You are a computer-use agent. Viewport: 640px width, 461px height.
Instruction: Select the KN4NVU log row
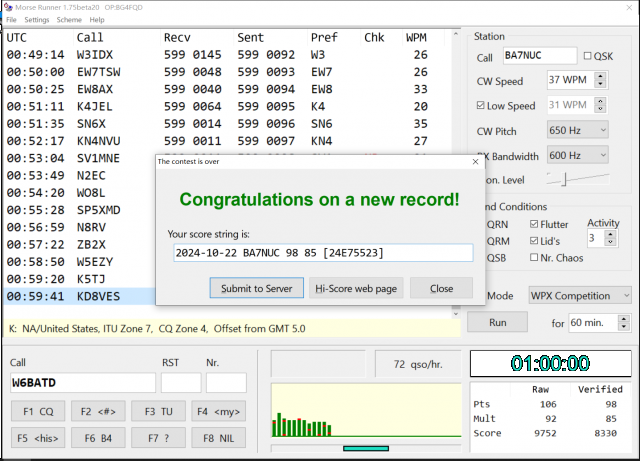[227, 141]
